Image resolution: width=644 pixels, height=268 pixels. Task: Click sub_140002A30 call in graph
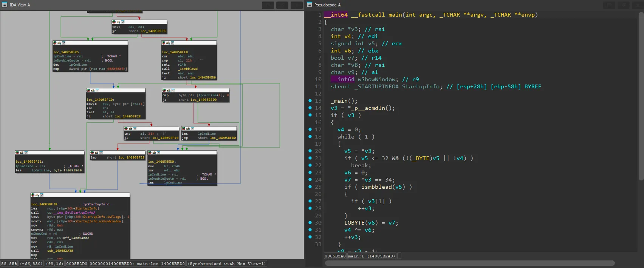tap(60, 251)
